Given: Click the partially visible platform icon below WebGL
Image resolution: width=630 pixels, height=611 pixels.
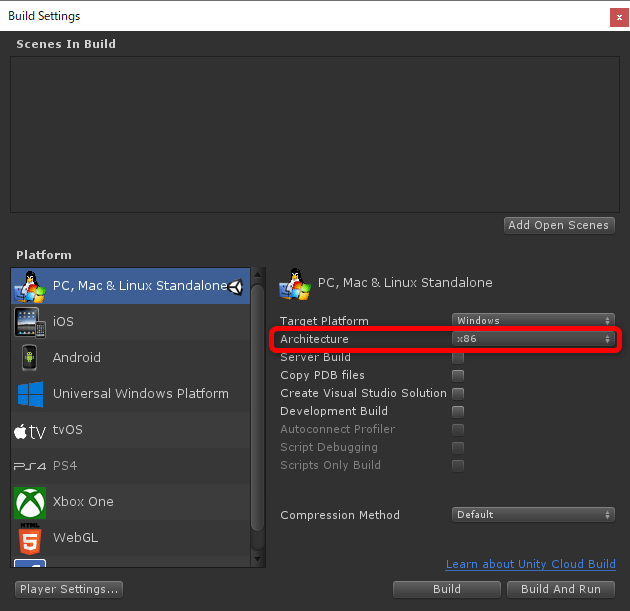Looking at the screenshot, I should click(30, 562).
